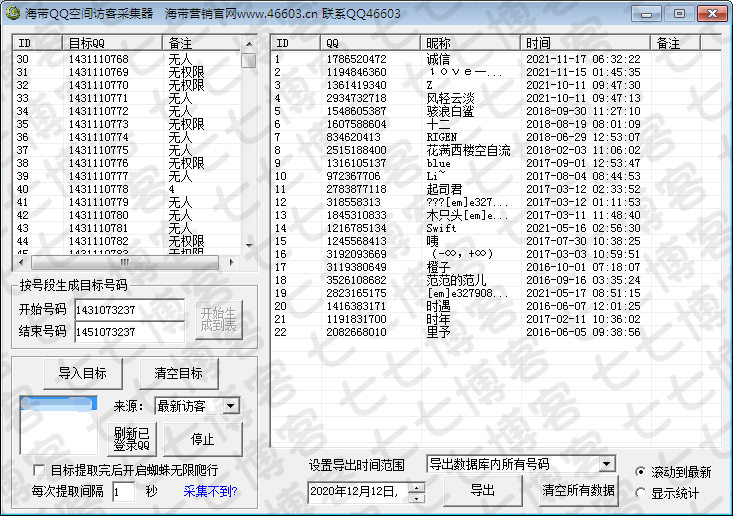
Task: Click the 备注 header in visitor list
Action: pos(676,43)
